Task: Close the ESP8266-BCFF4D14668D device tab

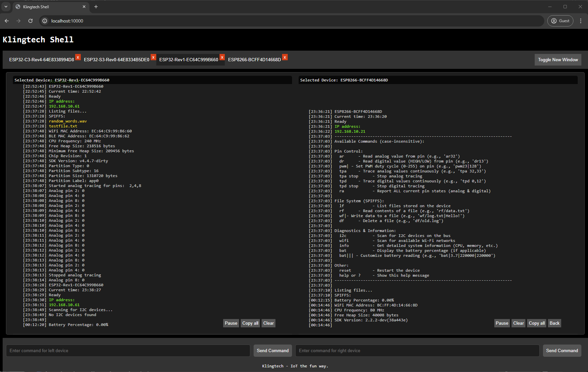Action: coord(285,57)
